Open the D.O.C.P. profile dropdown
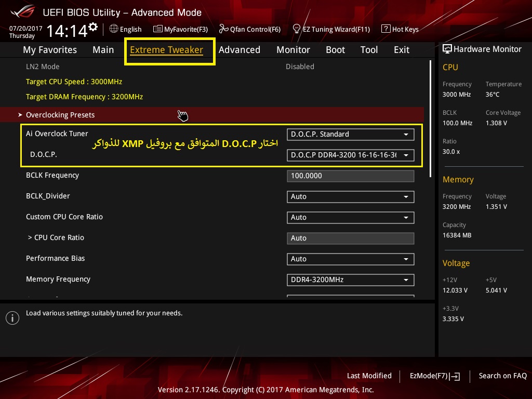 [x=351, y=155]
